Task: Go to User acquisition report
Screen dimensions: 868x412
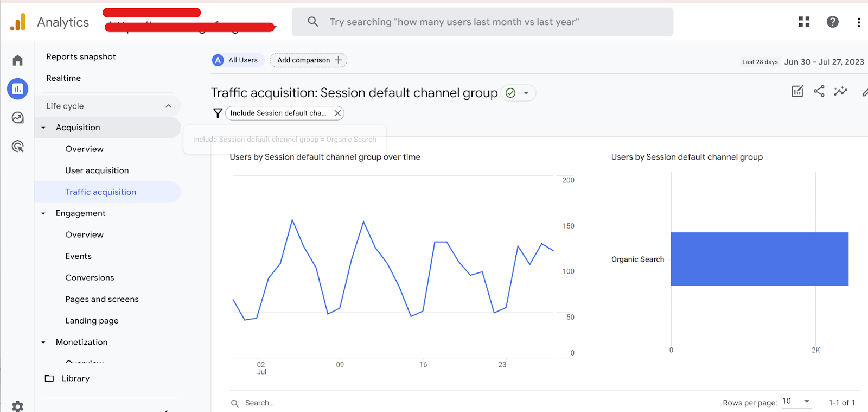Action: point(97,170)
